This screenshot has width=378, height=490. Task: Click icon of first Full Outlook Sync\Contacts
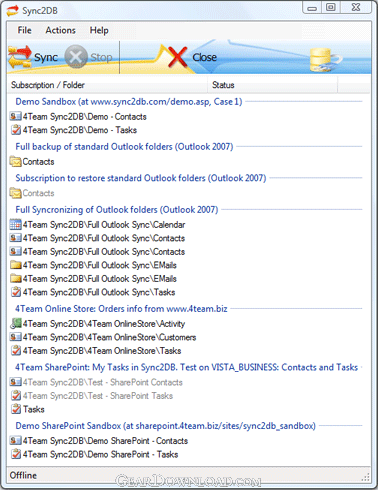(15, 238)
